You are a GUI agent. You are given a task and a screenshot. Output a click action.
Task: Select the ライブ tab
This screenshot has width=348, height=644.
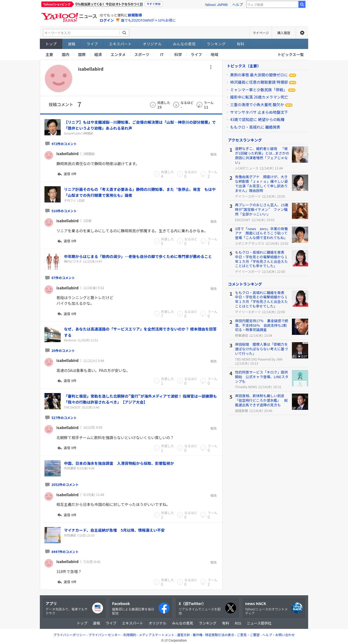point(92,44)
